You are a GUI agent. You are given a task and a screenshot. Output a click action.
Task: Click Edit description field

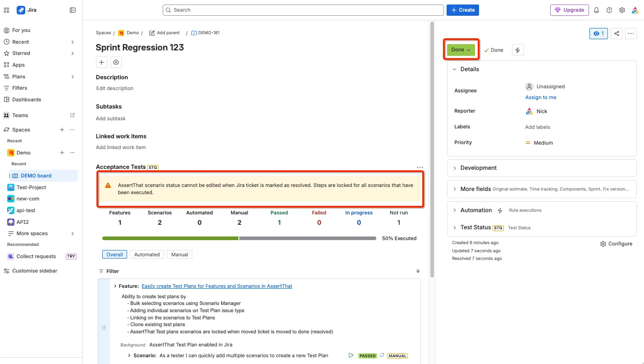tap(115, 88)
